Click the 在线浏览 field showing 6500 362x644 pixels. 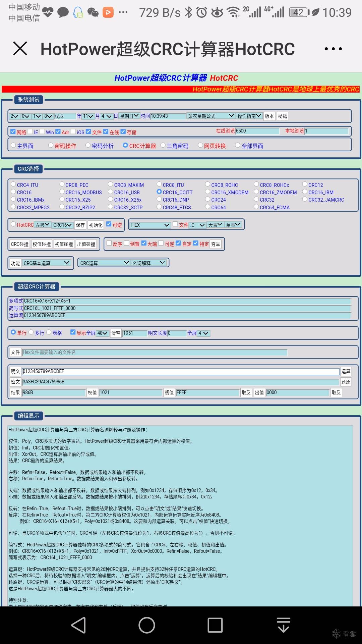[257, 131]
